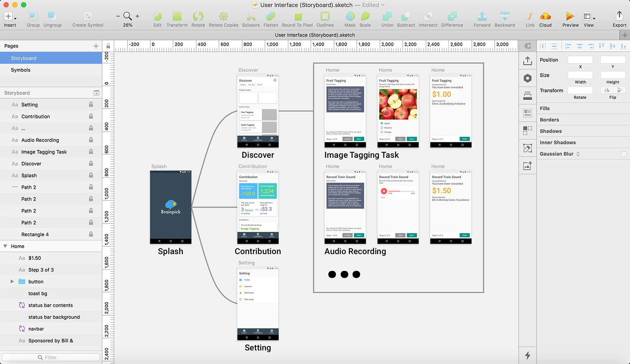Click the Round To Pixel tool

pyautogui.click(x=298, y=16)
